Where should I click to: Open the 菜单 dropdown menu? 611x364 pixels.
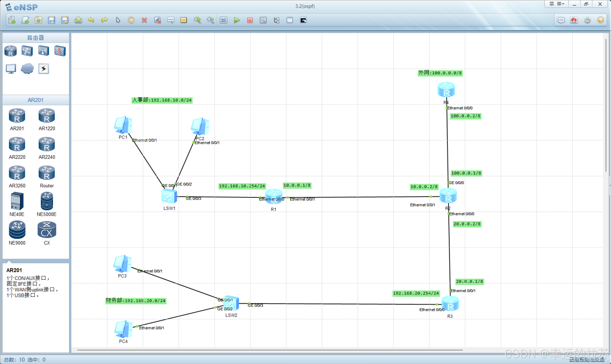[x=557, y=4]
